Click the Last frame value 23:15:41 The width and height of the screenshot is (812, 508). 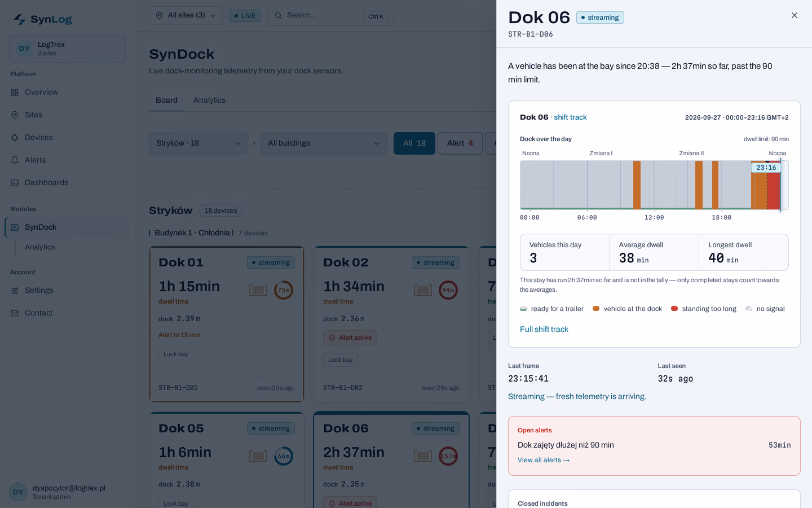tap(528, 379)
